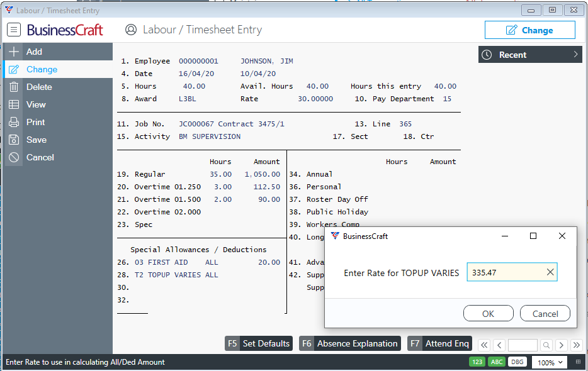Choose Add in the sidebar menu
Viewport: 588px width, 371px height.
click(58, 52)
